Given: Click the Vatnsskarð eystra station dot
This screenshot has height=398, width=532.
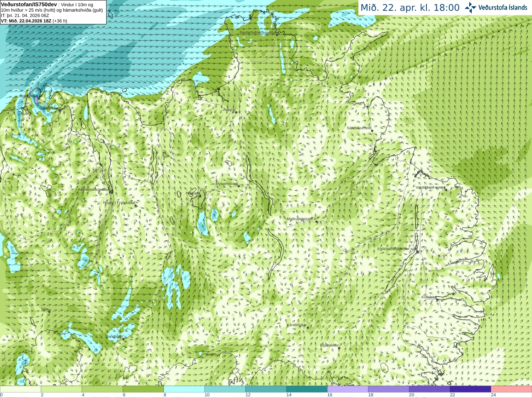Looking at the screenshot, I should [446, 189].
